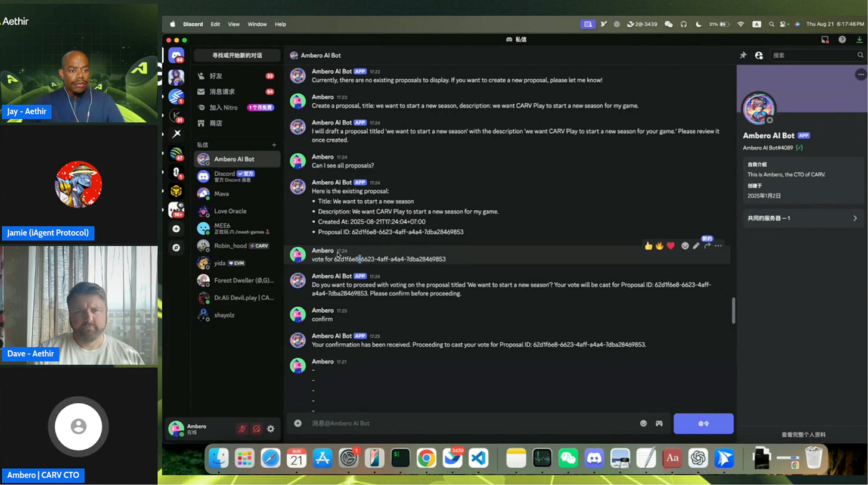Create new DM with plus next to 私信
Viewport: 868px width, 485px height.
[x=274, y=145]
